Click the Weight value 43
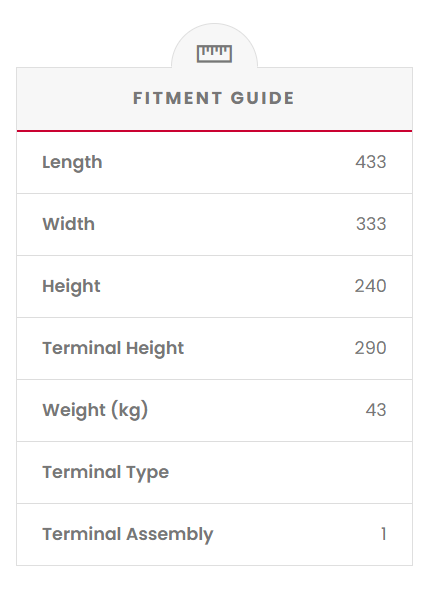The image size is (423, 596). tap(376, 410)
